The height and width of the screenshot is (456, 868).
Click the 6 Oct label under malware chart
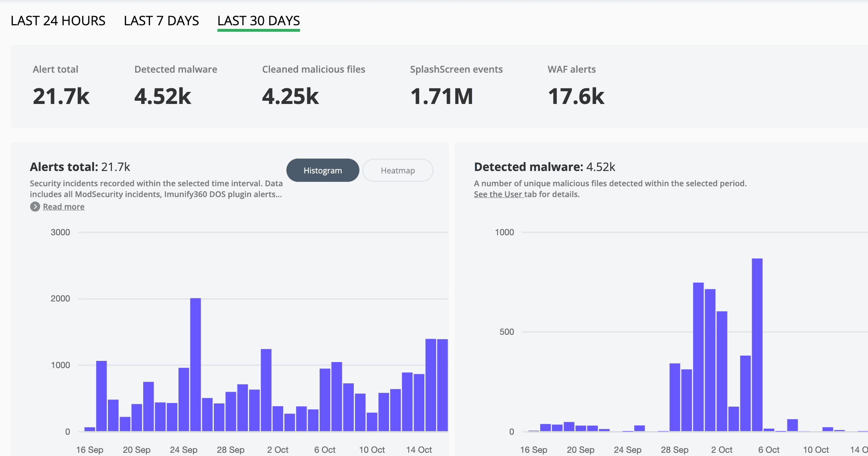pos(769,450)
